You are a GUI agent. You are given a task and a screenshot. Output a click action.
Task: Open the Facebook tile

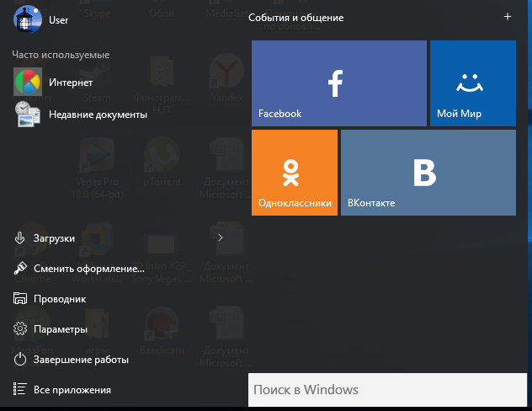(339, 83)
